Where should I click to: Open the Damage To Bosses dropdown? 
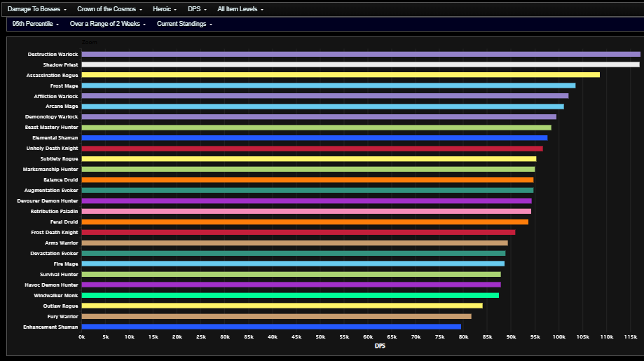(36, 9)
